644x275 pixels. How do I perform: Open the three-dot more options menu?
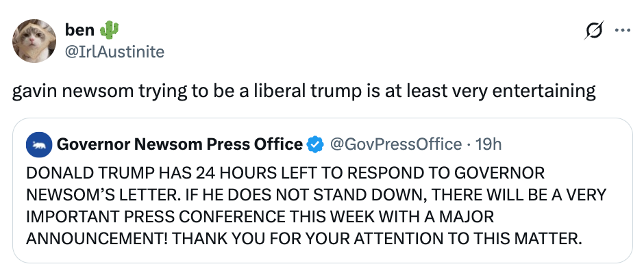pyautogui.click(x=622, y=31)
